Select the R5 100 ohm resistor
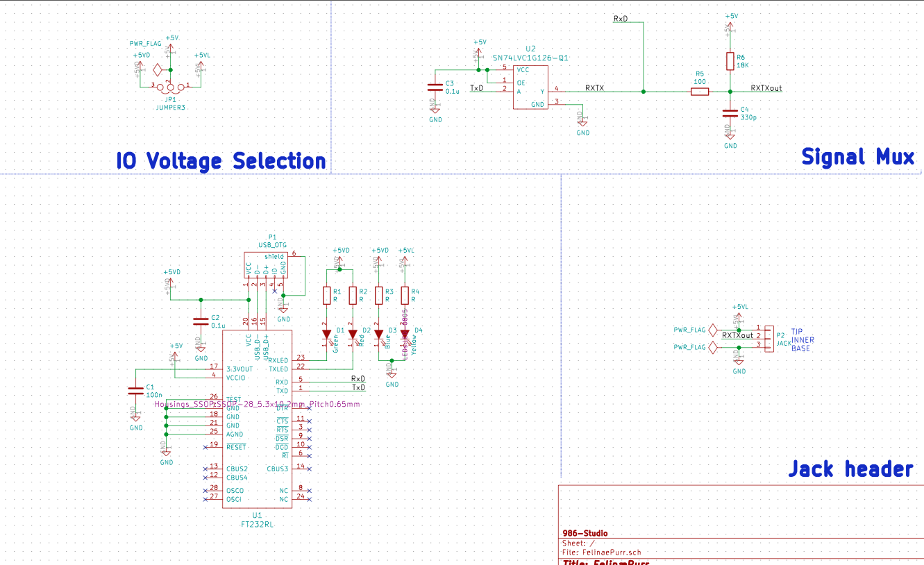 pyautogui.click(x=699, y=92)
